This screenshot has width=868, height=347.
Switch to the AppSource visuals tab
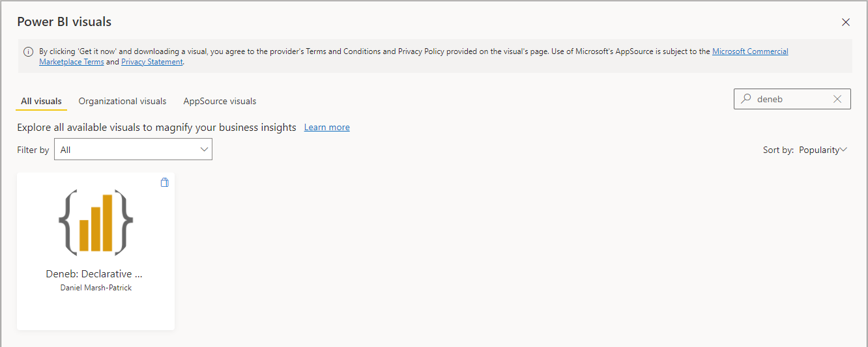click(x=220, y=101)
